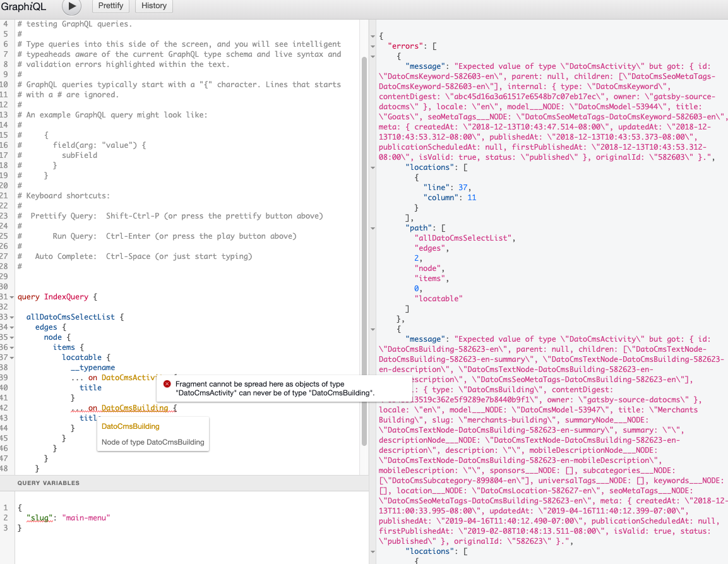This screenshot has width=728, height=564.
Task: Click the query editor vertical scrollbar
Action: click(364, 251)
